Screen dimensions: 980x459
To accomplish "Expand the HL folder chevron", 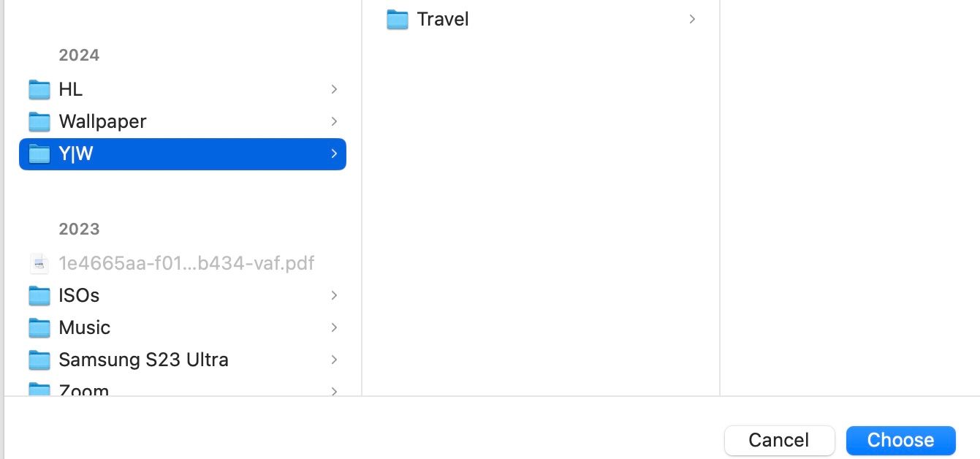I will point(334,88).
